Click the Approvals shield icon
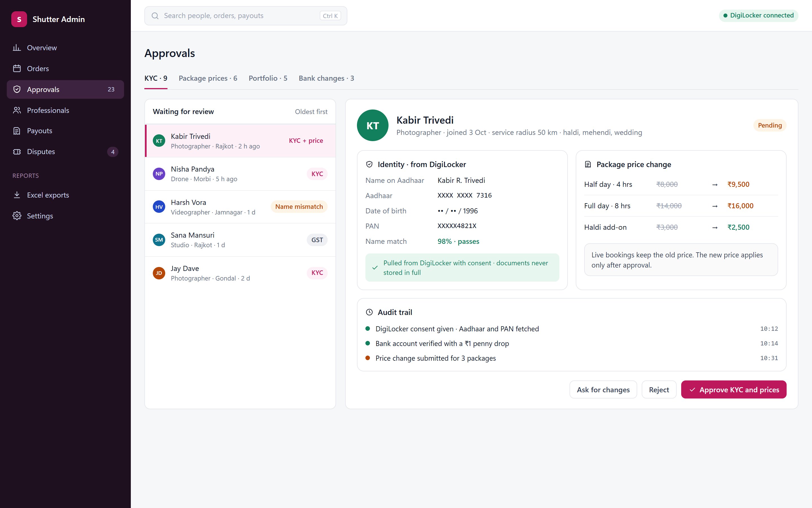This screenshot has height=508, width=812. [17, 89]
